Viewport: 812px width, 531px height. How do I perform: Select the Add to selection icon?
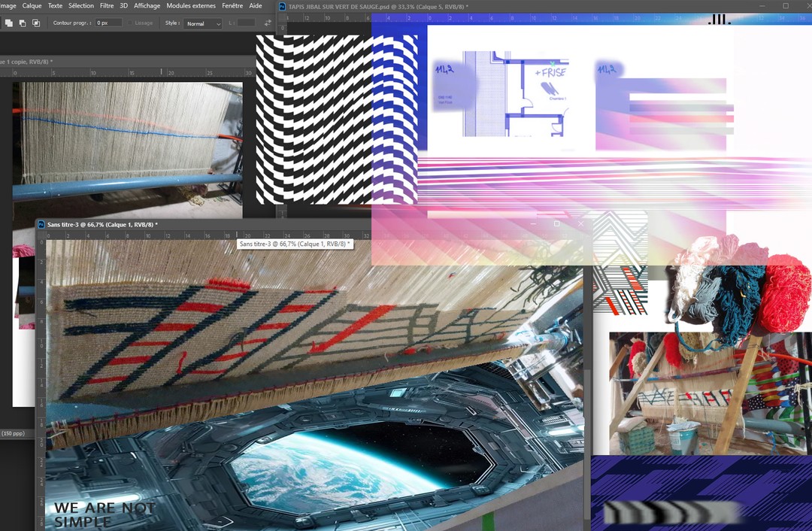tap(9, 23)
